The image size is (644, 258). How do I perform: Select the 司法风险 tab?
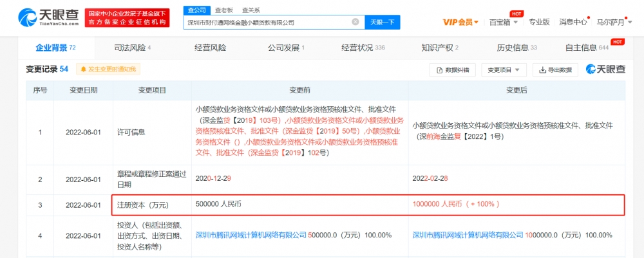click(x=132, y=48)
